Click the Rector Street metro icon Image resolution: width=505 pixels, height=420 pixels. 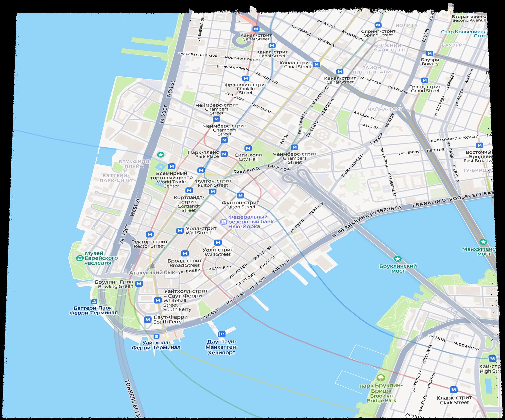pos(150,234)
